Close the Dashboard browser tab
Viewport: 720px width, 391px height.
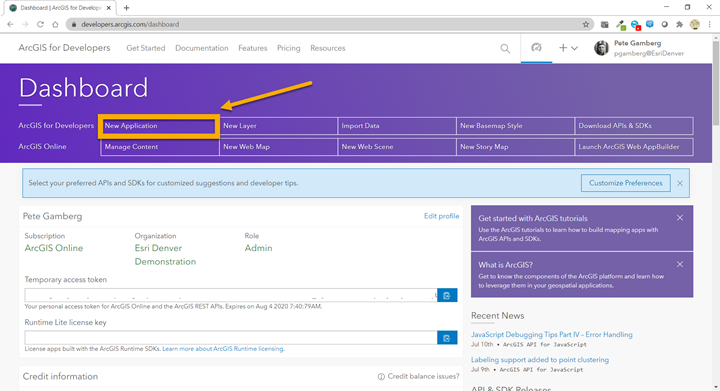[x=109, y=8]
